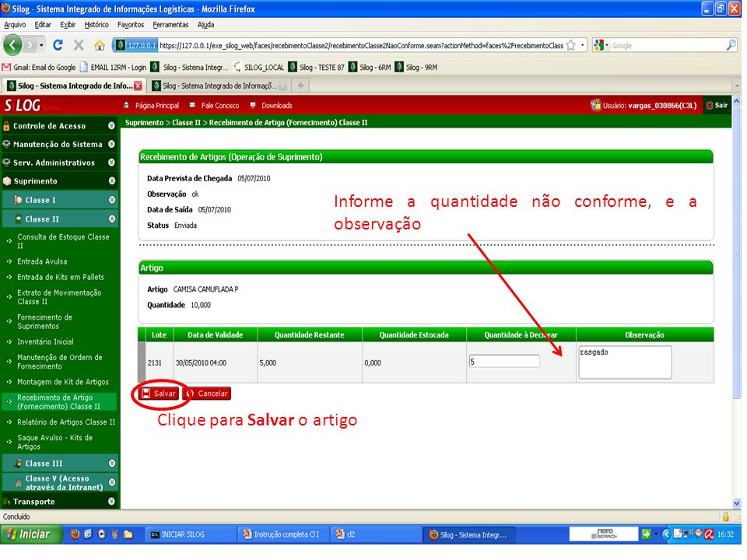Viewport: 747px width, 560px height.
Task: Collapse the Classe II submenu
Action: [60, 219]
